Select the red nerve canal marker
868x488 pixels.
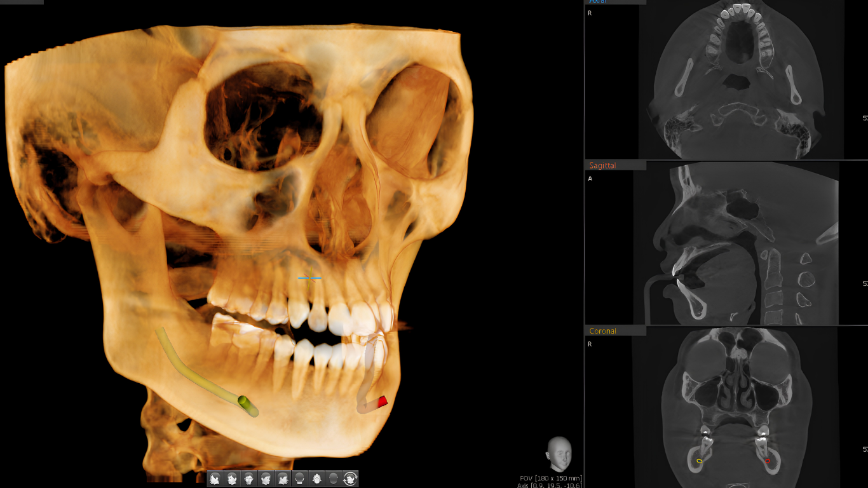point(383,402)
